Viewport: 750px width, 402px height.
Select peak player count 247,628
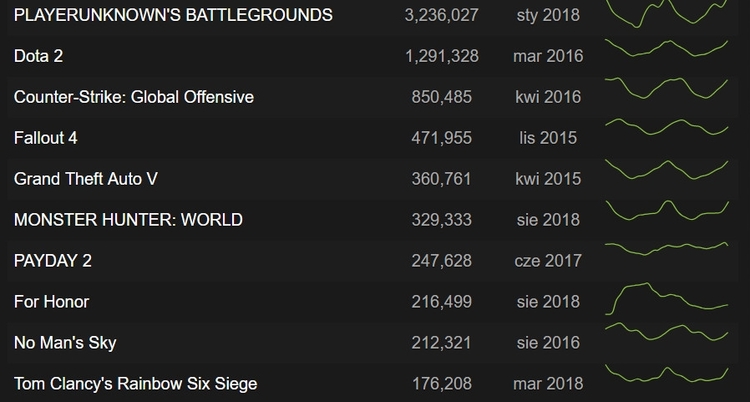pyautogui.click(x=441, y=261)
